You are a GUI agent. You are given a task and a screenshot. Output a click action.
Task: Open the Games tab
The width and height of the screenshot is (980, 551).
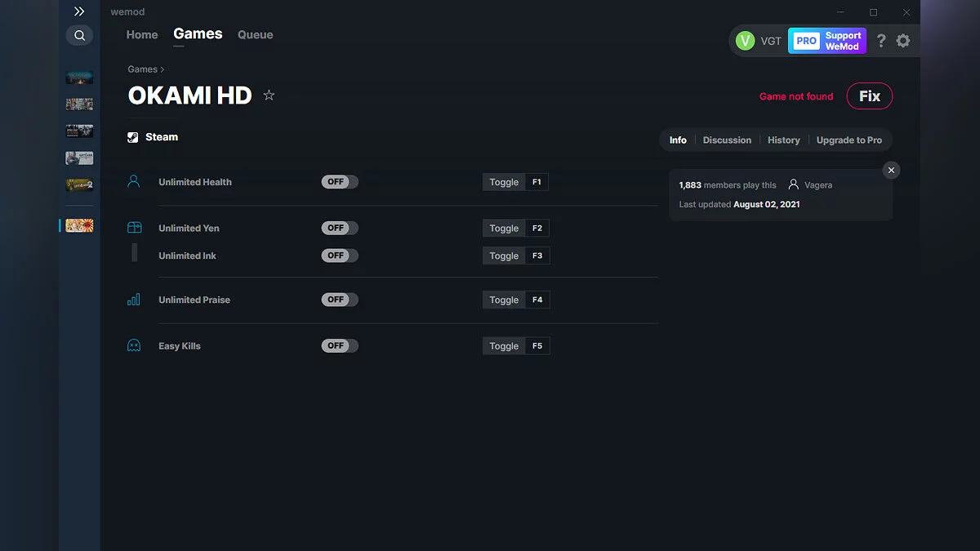click(198, 34)
